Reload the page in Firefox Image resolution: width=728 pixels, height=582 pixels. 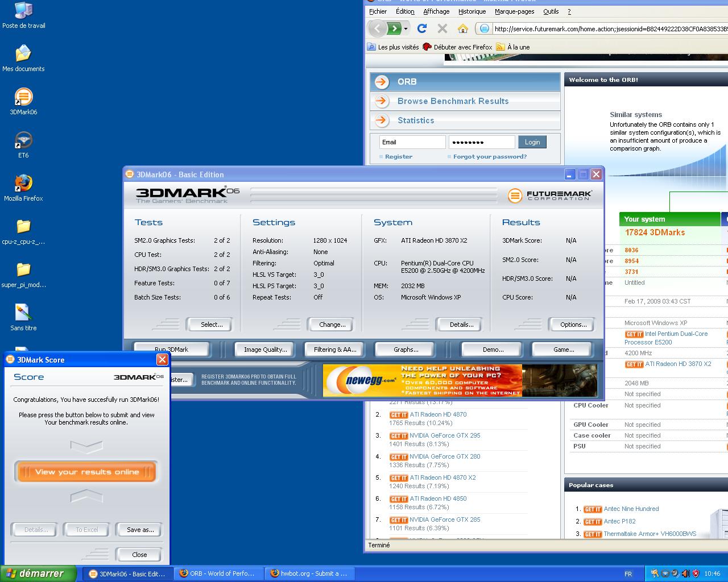pyautogui.click(x=422, y=28)
